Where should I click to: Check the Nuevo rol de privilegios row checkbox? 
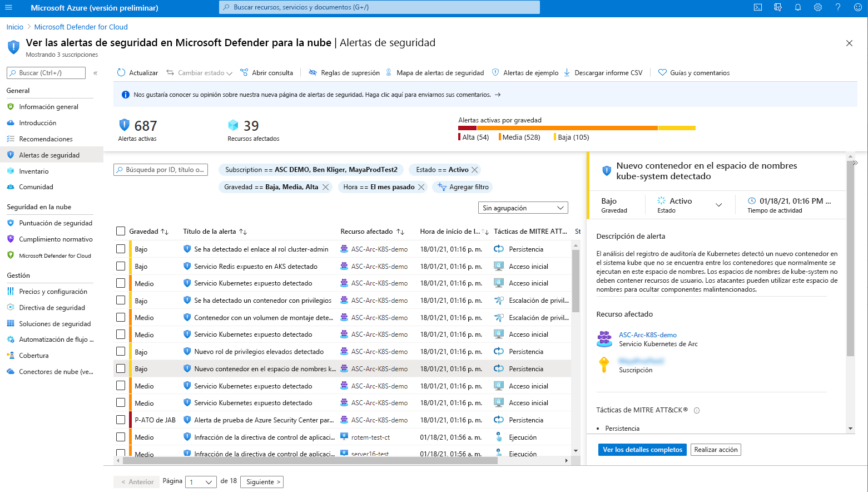point(121,351)
